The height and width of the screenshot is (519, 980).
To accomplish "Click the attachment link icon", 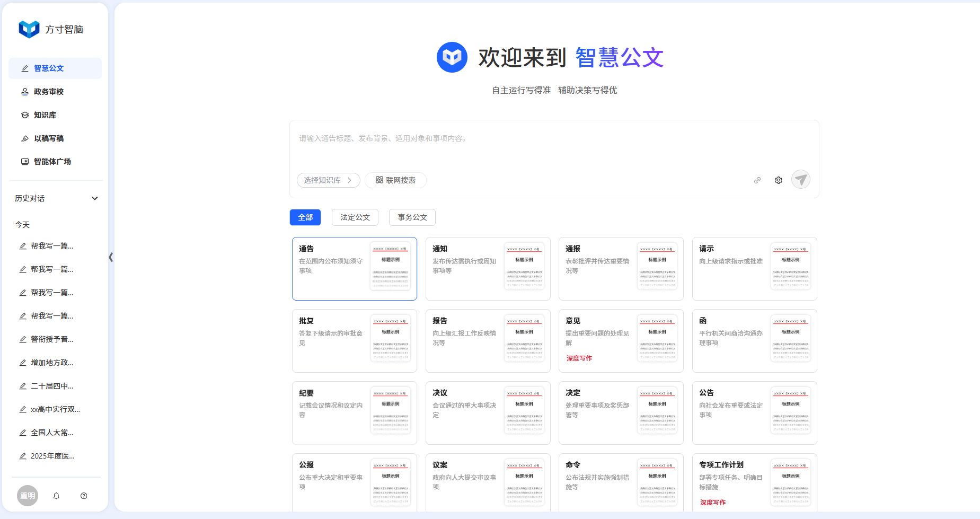I will coord(757,180).
